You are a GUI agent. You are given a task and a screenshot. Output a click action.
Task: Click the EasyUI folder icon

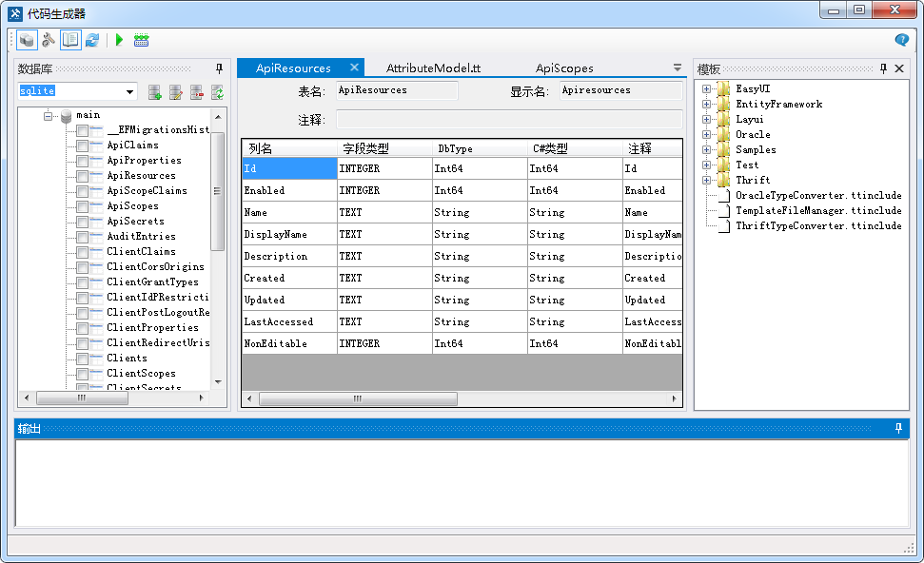(723, 89)
